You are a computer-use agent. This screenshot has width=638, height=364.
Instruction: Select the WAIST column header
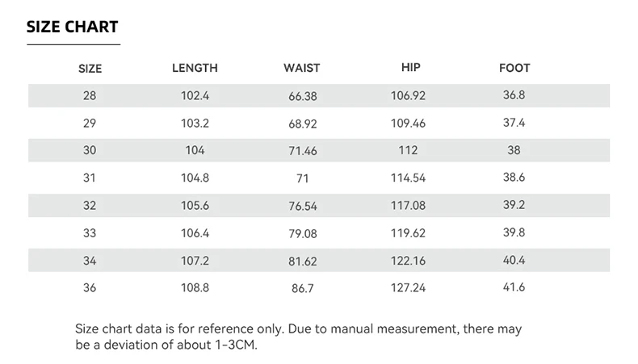pos(302,68)
